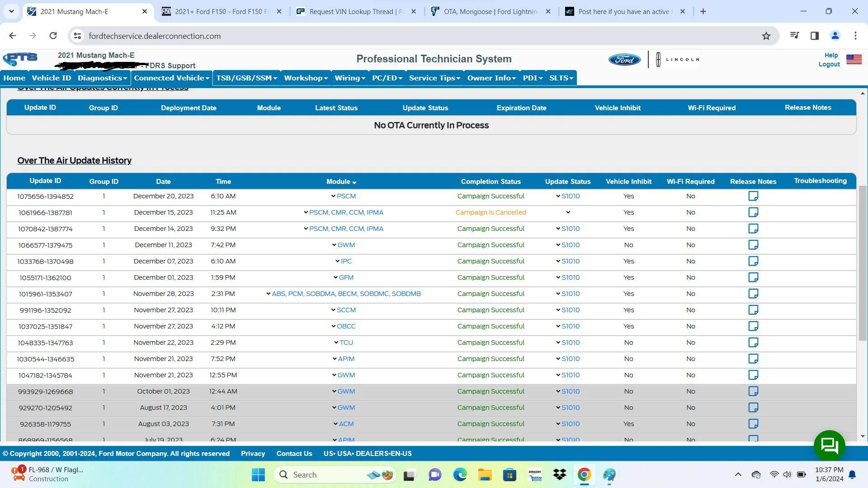Expand the Workshop menu
868x488 pixels.
pos(306,78)
